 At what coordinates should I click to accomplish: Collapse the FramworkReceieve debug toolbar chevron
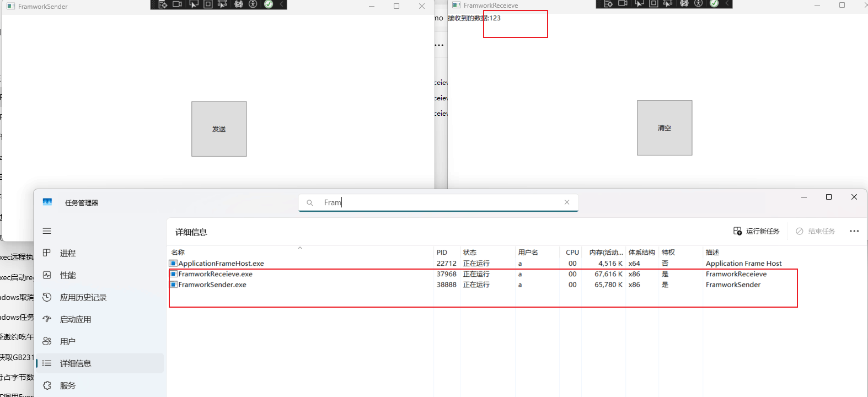(727, 4)
